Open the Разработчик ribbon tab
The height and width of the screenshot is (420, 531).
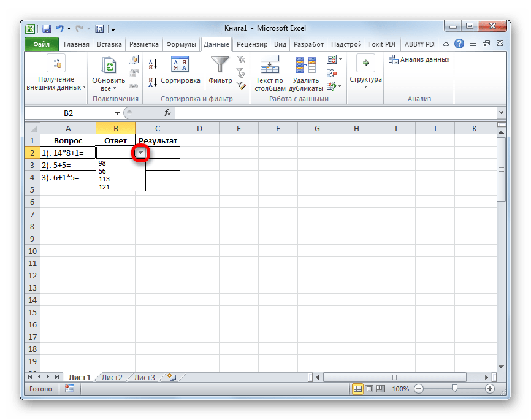pos(308,44)
